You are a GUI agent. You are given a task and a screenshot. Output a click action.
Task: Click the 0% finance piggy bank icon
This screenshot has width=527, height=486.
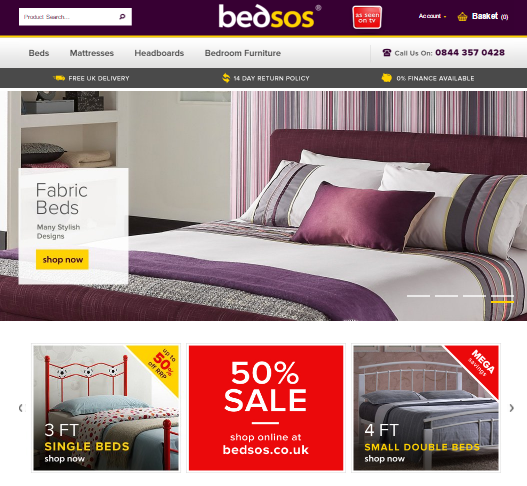click(x=387, y=78)
